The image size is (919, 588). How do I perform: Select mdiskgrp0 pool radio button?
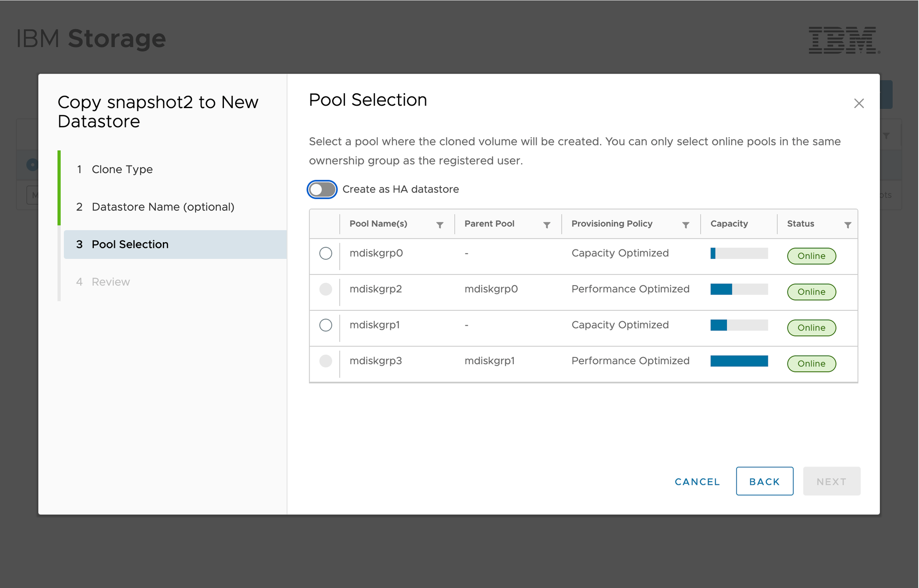click(x=326, y=253)
